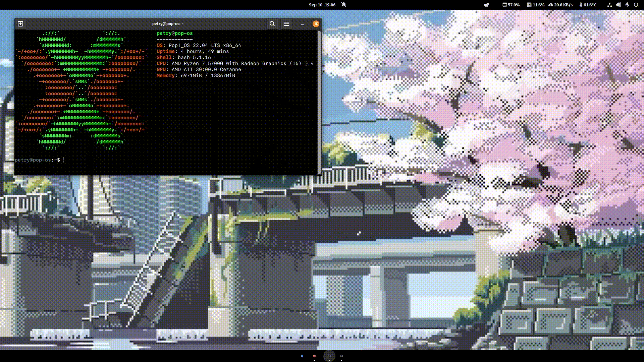Click the windows/screen tray icon in top bar
644x362 pixels.
(486, 5)
